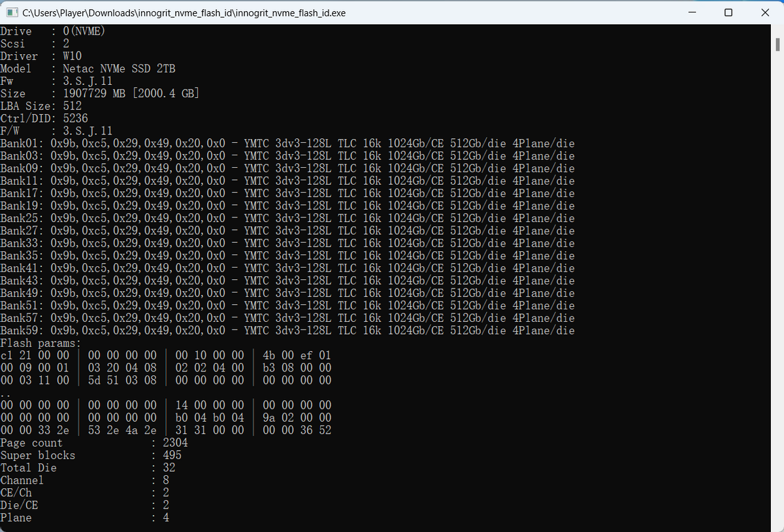Click the Bank11 flash ID row

coord(287,181)
